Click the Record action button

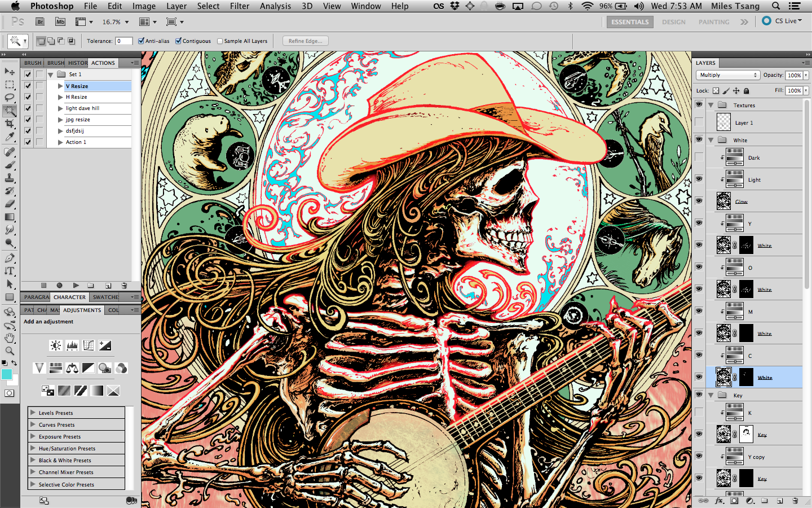[59, 286]
